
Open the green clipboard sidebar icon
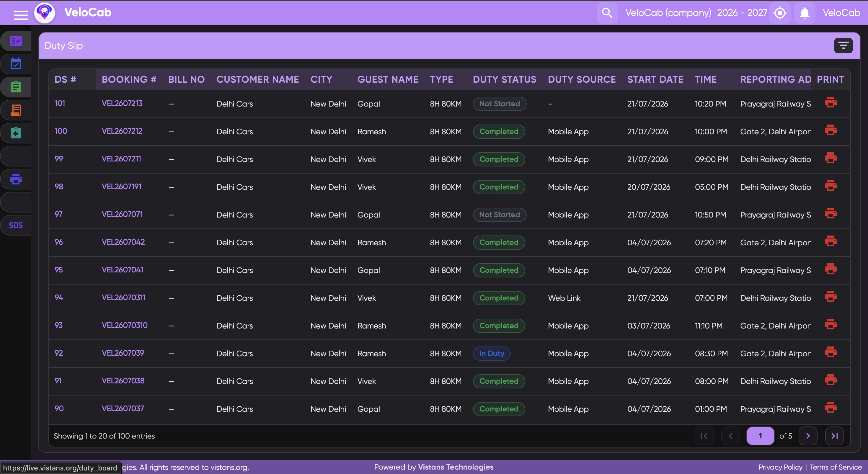pyautogui.click(x=16, y=86)
